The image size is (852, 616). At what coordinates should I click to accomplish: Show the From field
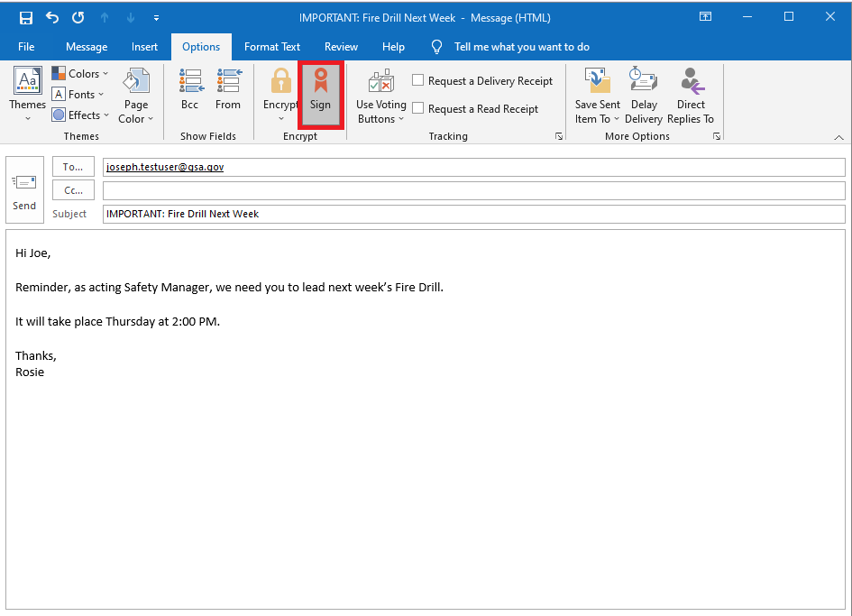pos(228,90)
